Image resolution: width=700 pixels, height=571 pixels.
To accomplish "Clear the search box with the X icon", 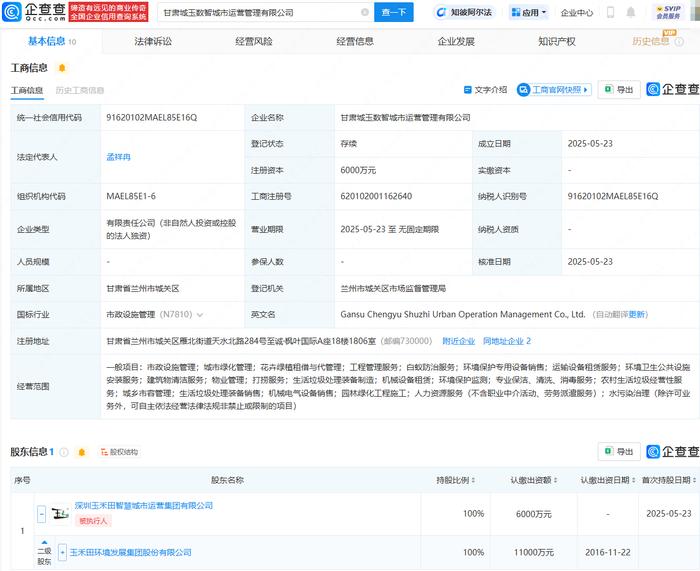I will pyautogui.click(x=365, y=13).
